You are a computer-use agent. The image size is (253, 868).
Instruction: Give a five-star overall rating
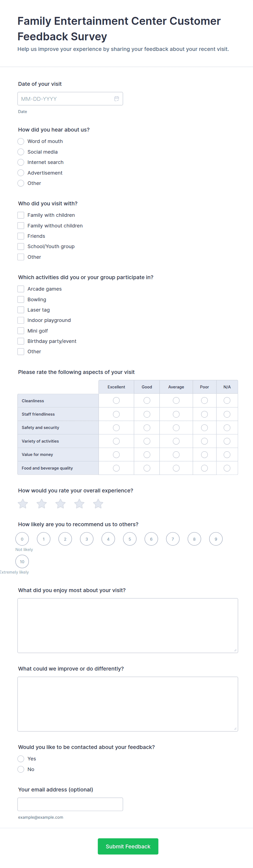click(x=98, y=504)
